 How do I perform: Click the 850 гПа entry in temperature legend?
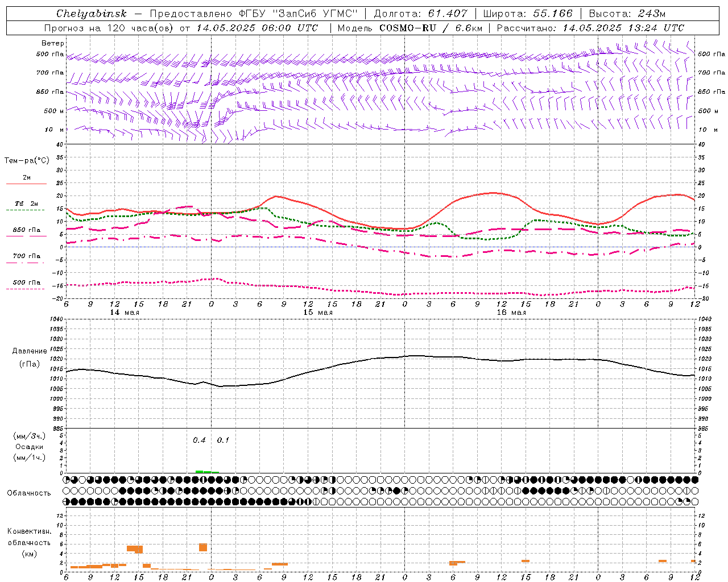point(26,230)
